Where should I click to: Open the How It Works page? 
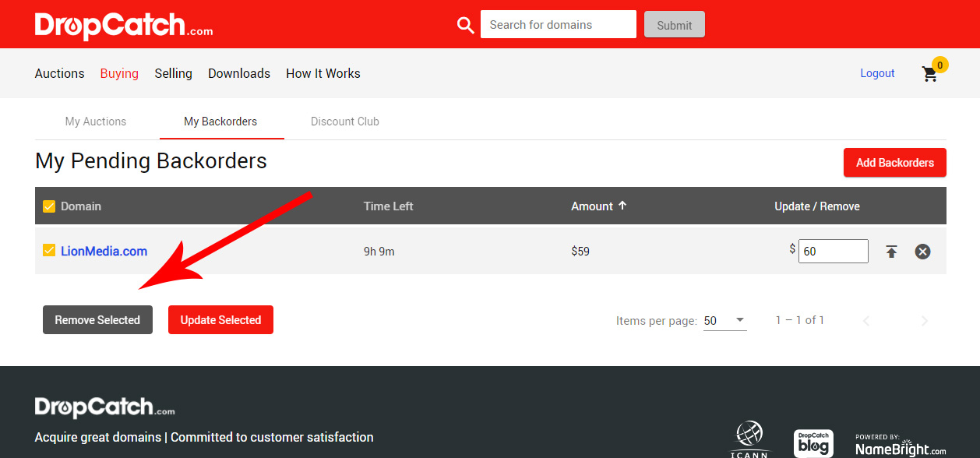(323, 73)
